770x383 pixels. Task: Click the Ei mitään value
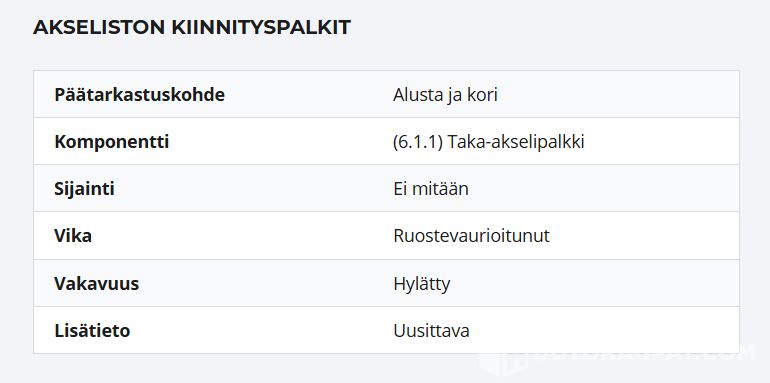click(x=431, y=189)
